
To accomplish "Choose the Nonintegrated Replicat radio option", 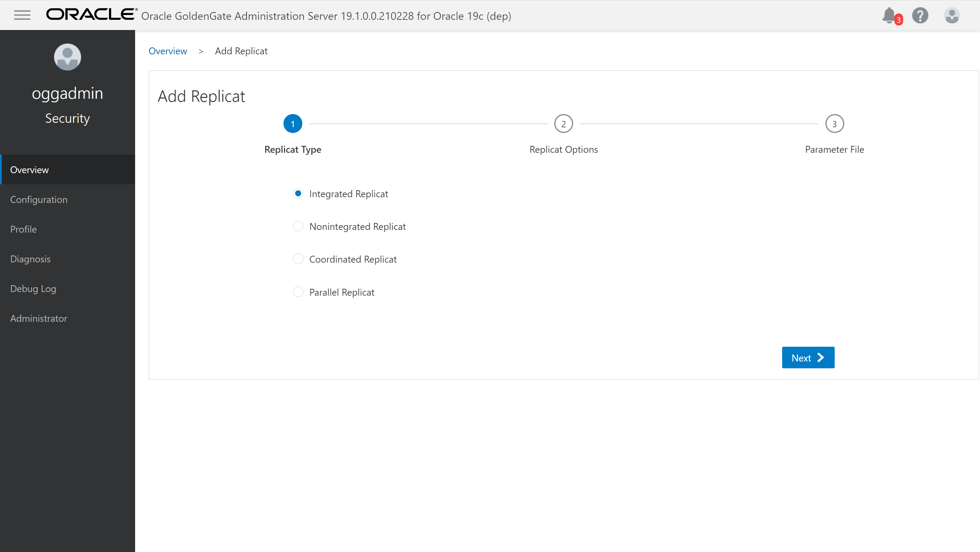I will [x=298, y=226].
